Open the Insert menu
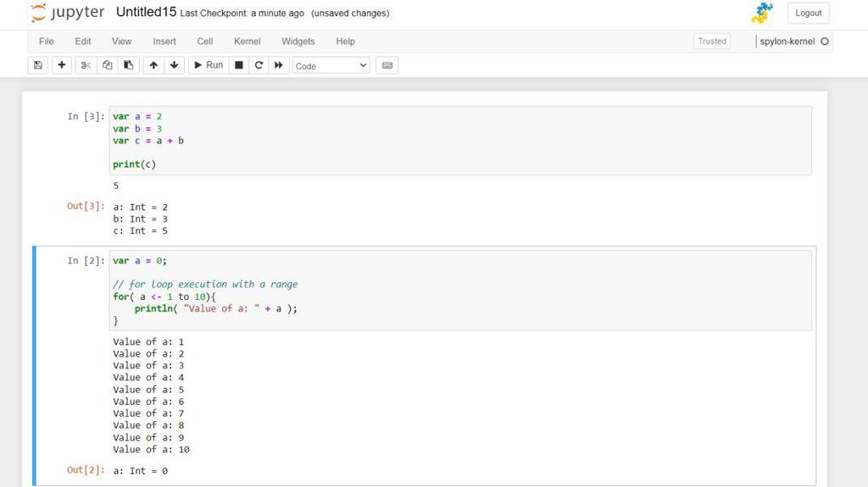This screenshot has width=868, height=487. tap(164, 42)
